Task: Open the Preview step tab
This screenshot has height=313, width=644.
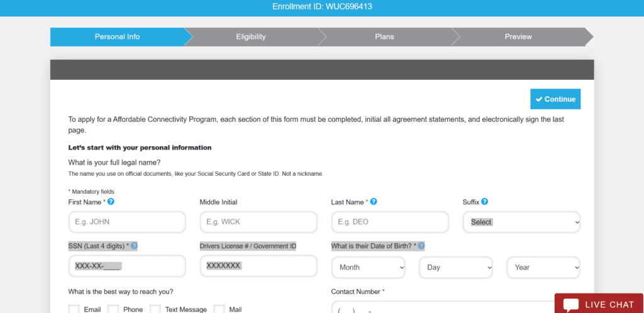Action: pyautogui.click(x=518, y=36)
